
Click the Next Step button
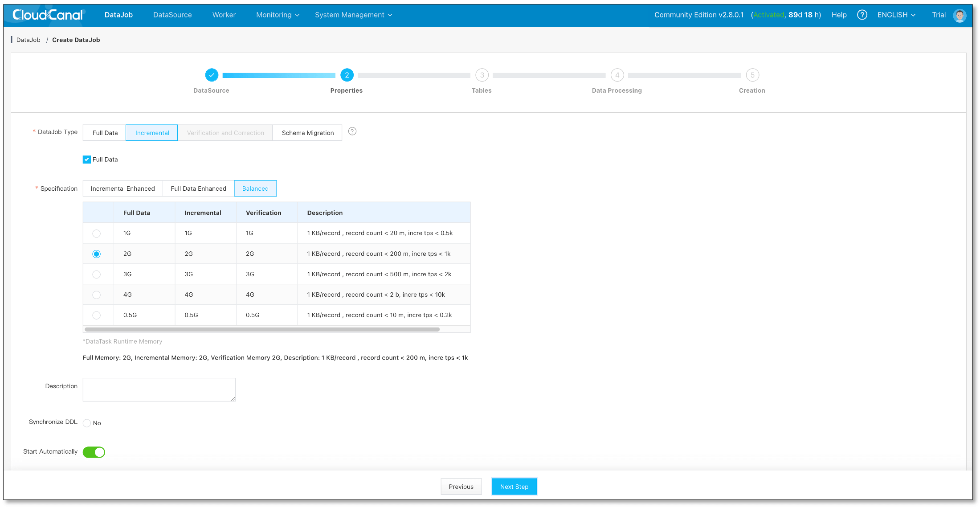pos(514,487)
